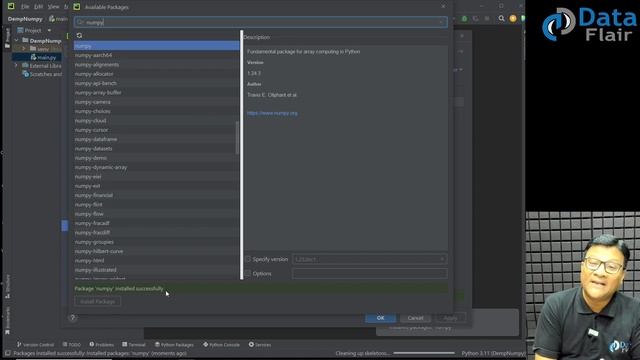The image size is (640, 360).
Task: Expand the External Libraries node
Action: tap(16, 66)
